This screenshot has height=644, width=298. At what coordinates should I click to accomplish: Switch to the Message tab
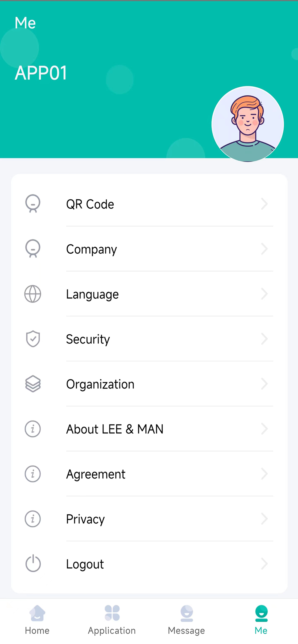pyautogui.click(x=186, y=620)
